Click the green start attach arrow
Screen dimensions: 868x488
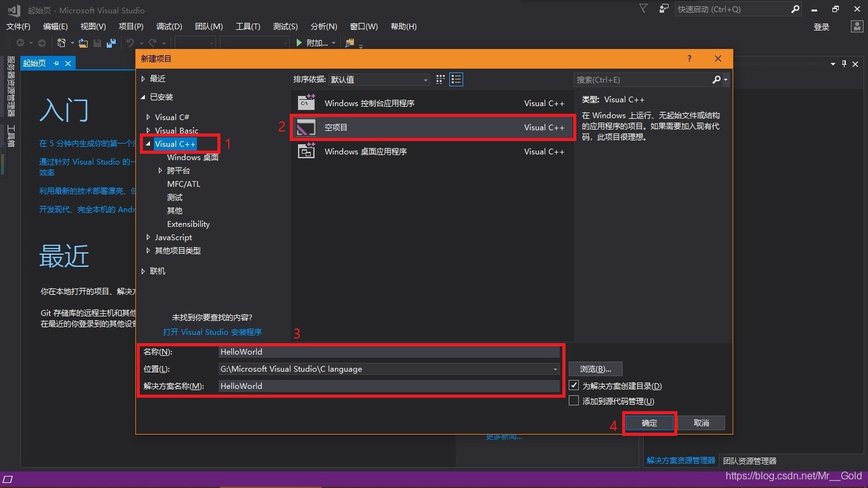click(299, 43)
